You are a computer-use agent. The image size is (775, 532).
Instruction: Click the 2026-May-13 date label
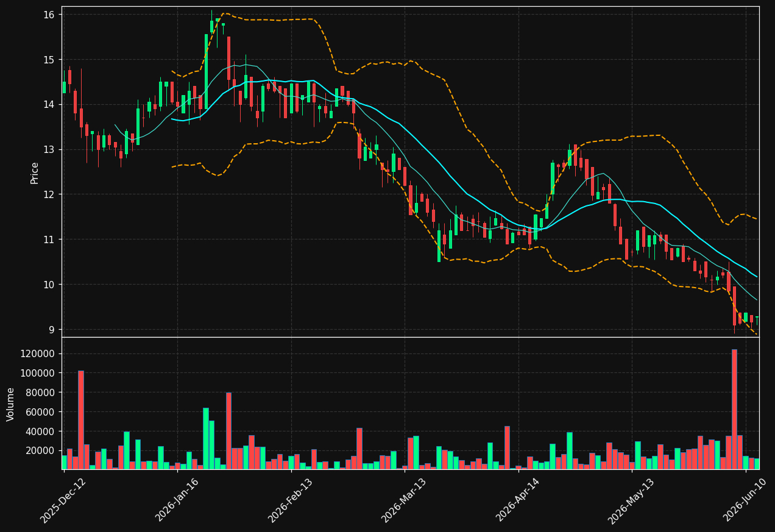pos(632,500)
